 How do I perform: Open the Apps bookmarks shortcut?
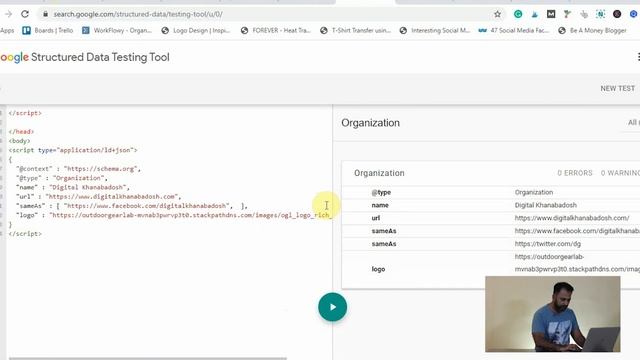pos(7,30)
